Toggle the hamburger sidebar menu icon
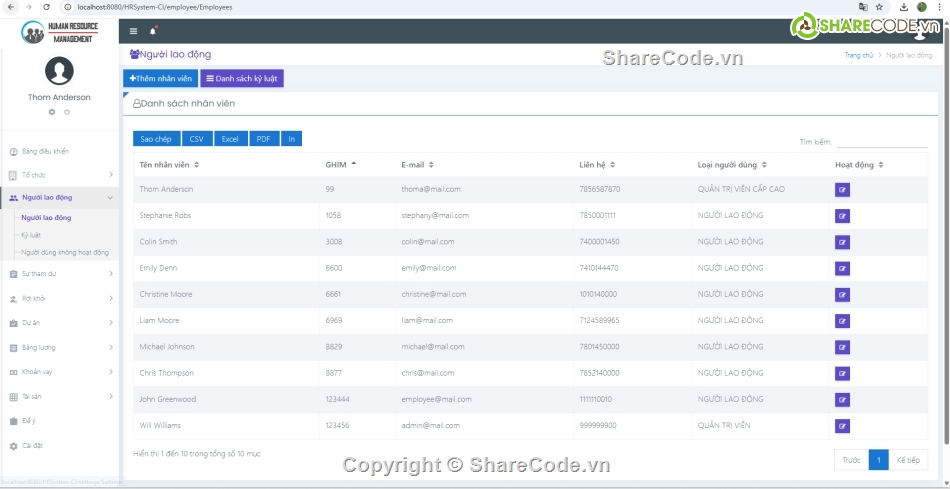This screenshot has width=950, height=489. [x=133, y=32]
